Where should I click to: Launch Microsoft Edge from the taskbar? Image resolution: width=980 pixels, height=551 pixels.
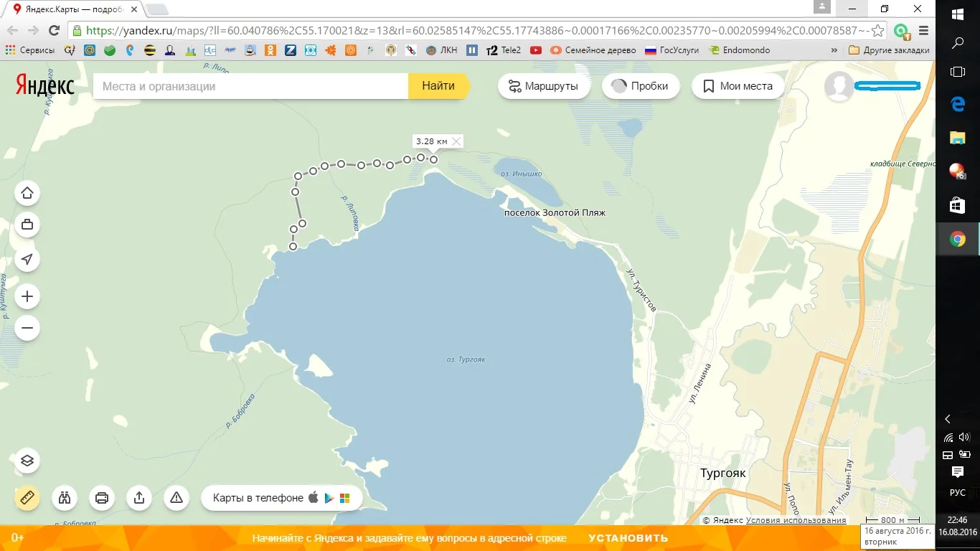(x=958, y=104)
